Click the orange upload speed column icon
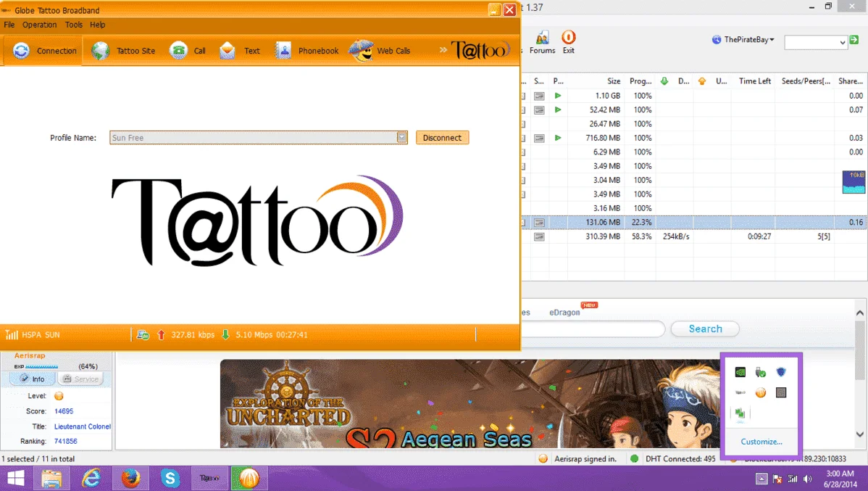This screenshot has height=491, width=868. [702, 81]
